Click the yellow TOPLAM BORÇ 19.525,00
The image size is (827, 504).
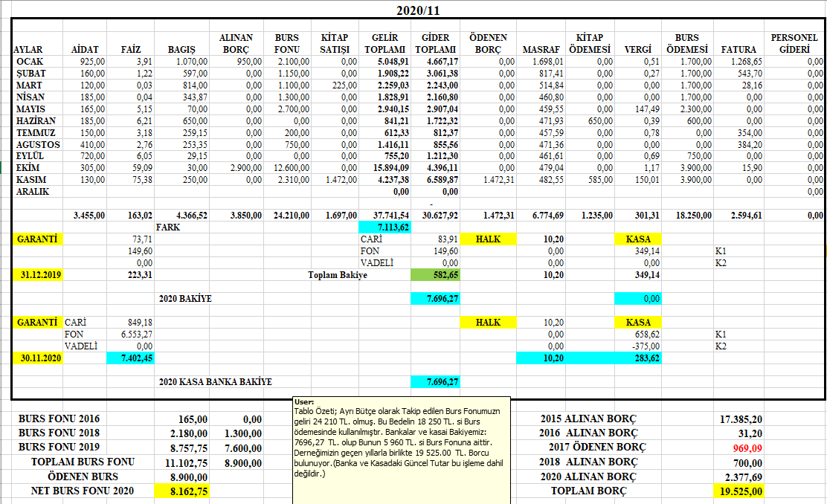(738, 491)
